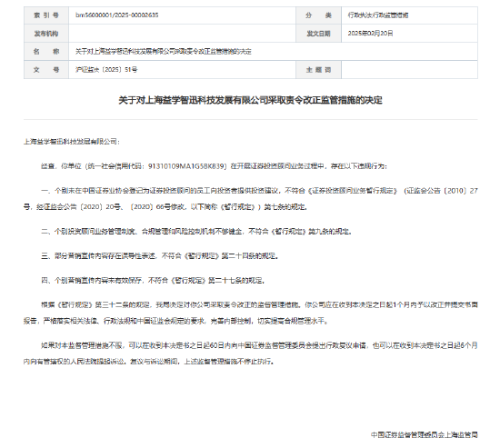Click the paragraph beginning 一、个别未在中国证券业协会

(251, 199)
